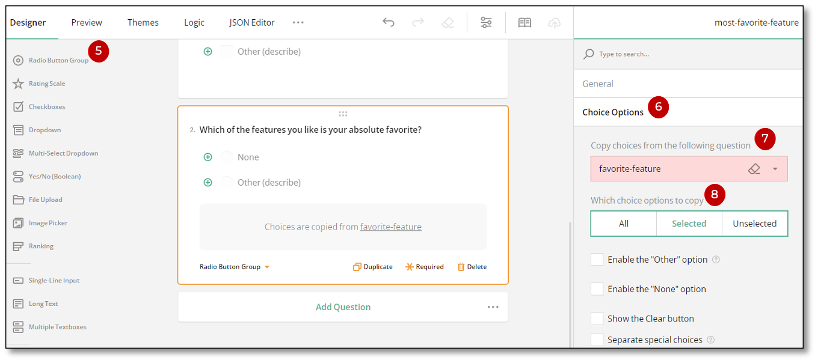Add File Upload from toolbox
The height and width of the screenshot is (362, 816).
click(37, 200)
